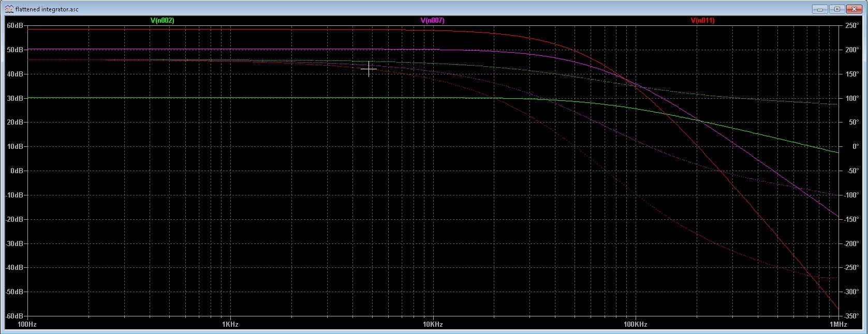Click the 1MHz frequency axis label
This screenshot has width=868, height=334.
point(838,325)
